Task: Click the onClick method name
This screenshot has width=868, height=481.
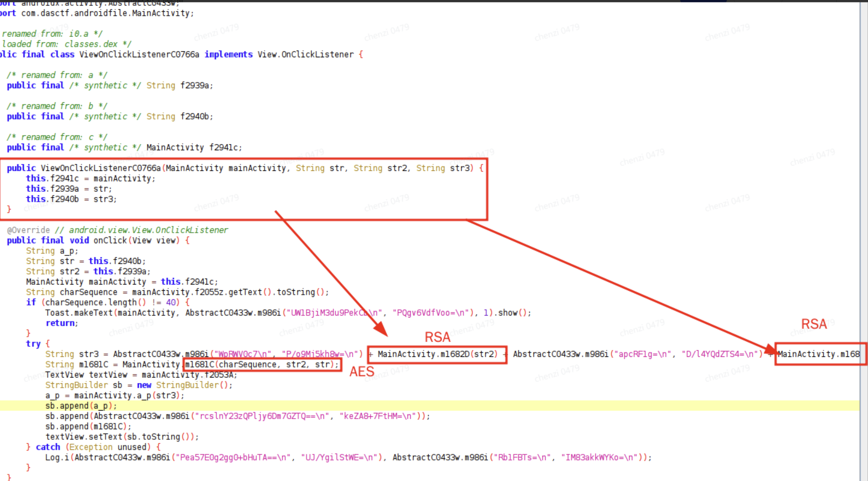Action: pyautogui.click(x=110, y=240)
